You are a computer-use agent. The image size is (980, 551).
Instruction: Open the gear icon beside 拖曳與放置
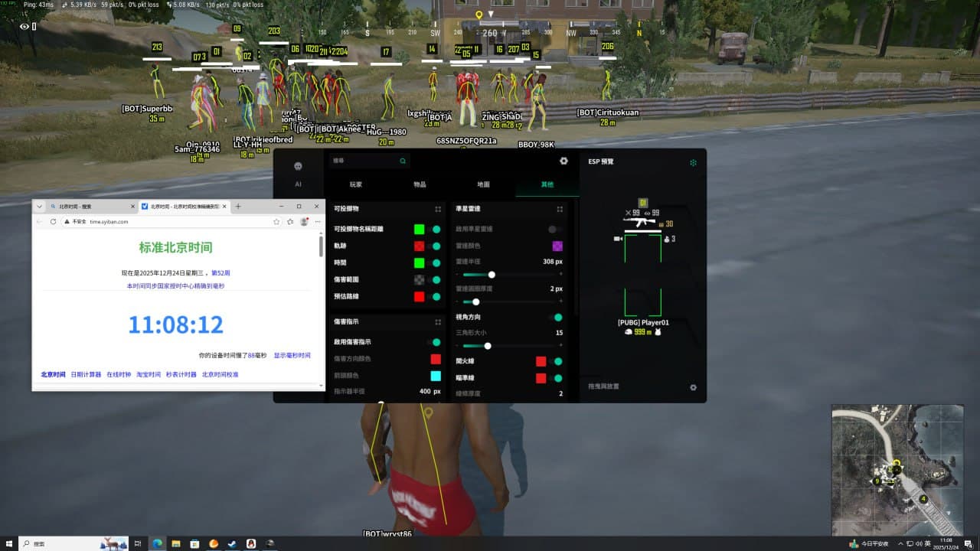click(693, 387)
